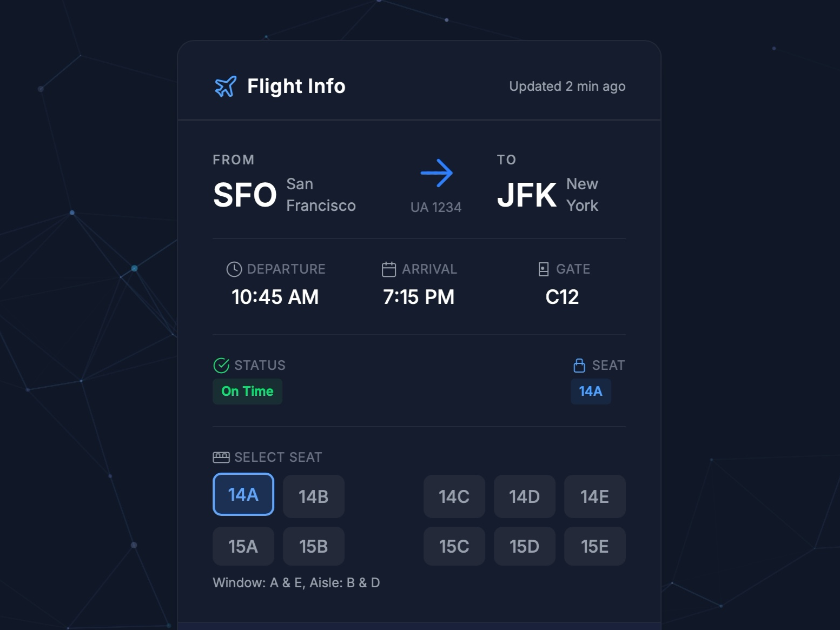Click the boarding pass icon next to GATE

tap(543, 269)
